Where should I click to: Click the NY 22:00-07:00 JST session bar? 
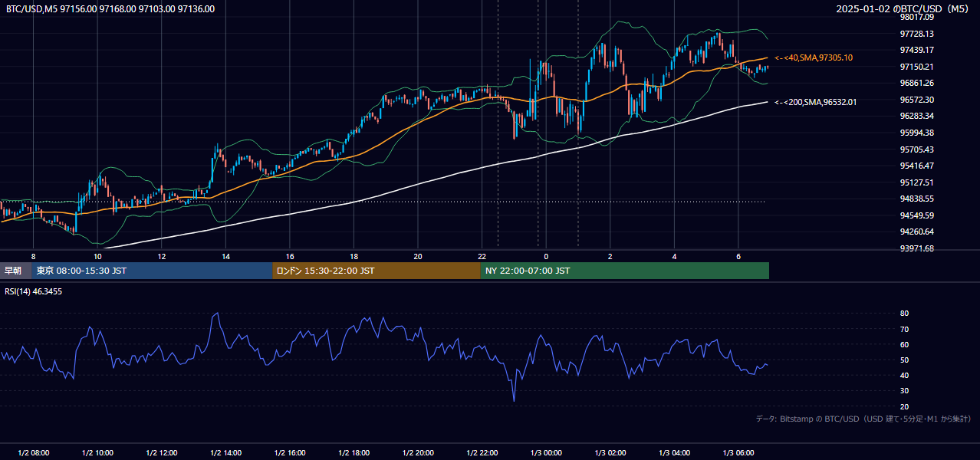point(624,271)
